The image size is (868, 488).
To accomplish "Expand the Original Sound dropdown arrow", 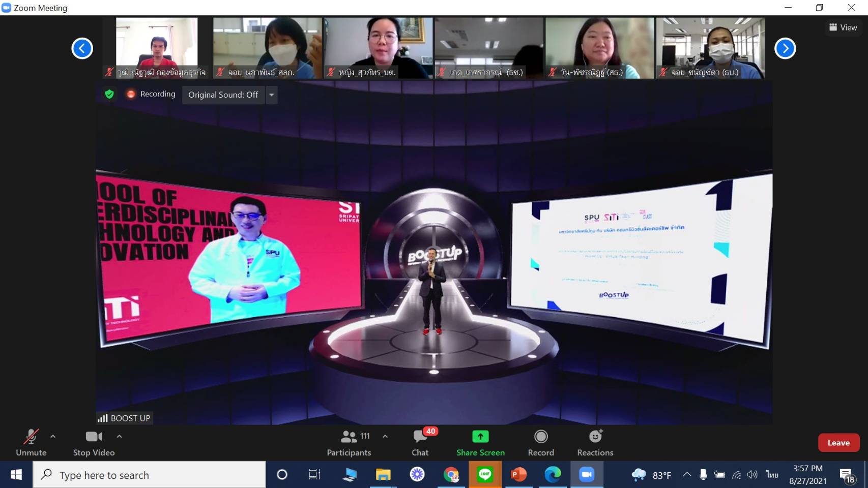I will (x=272, y=95).
